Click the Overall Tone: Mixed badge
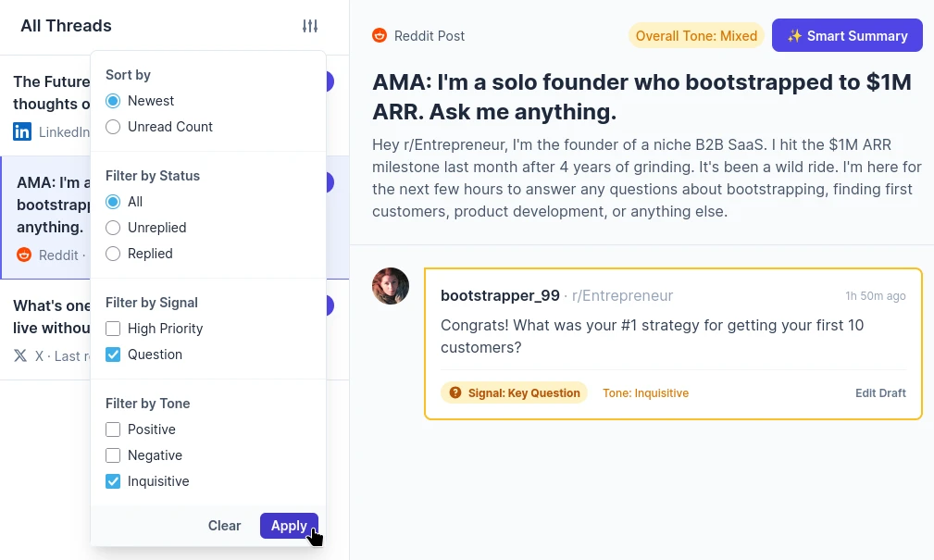 (694, 35)
